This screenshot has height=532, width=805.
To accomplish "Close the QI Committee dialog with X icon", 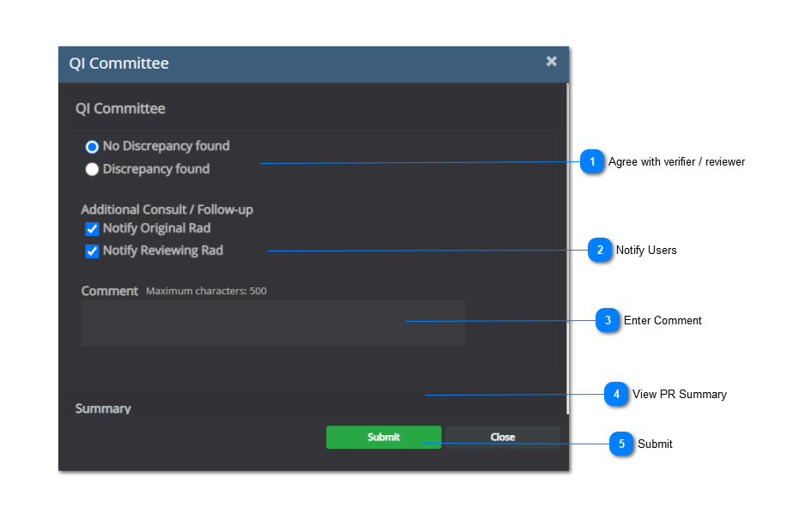I will click(x=551, y=61).
